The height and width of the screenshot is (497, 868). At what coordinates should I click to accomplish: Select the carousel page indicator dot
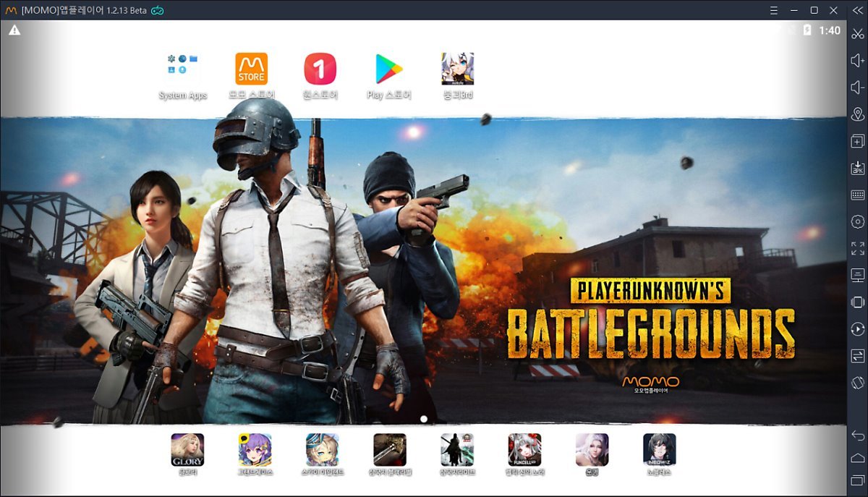point(422,418)
